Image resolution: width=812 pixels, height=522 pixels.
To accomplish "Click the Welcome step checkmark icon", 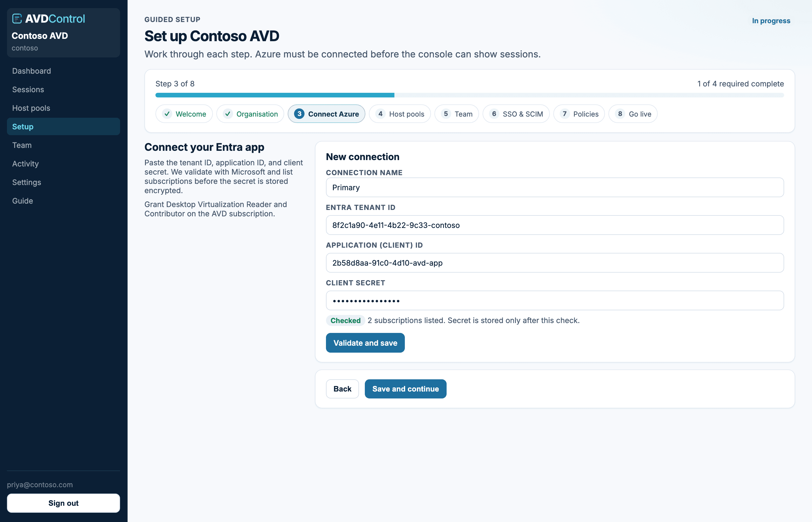I will pyautogui.click(x=167, y=114).
